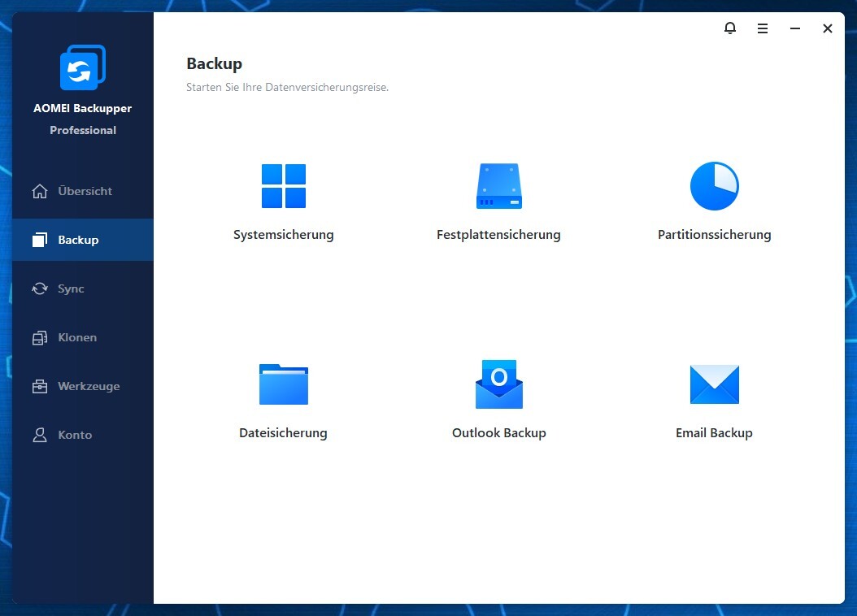Open notifications via the bell icon
The height and width of the screenshot is (616, 857).
pyautogui.click(x=729, y=28)
